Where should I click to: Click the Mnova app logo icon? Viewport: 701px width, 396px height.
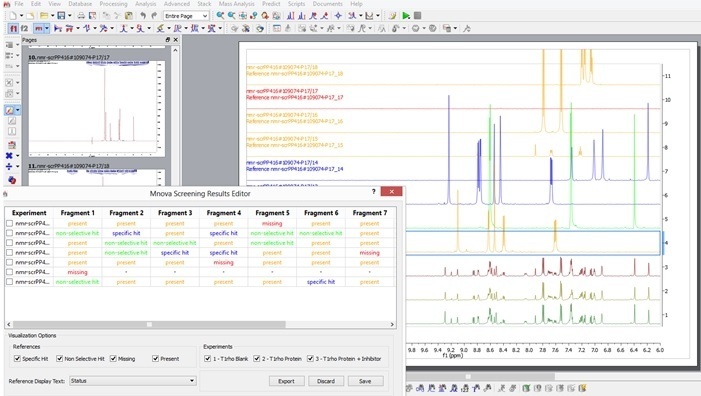(6, 4)
